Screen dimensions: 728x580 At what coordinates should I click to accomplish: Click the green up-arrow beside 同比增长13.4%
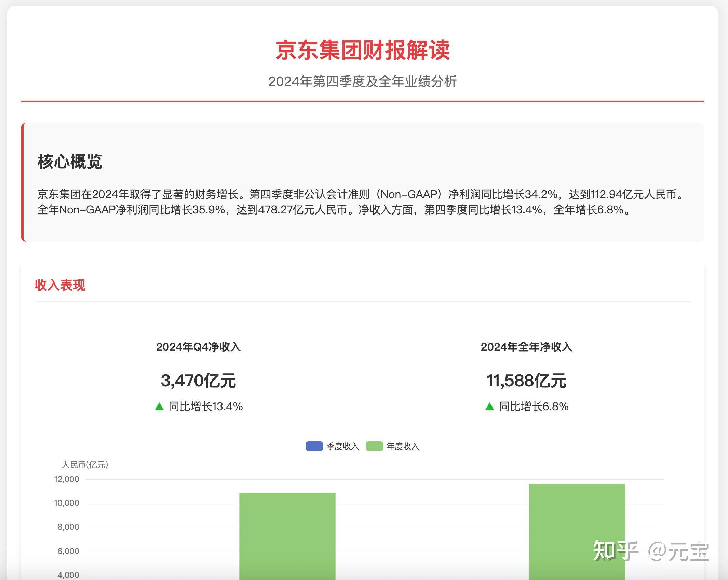(159, 406)
